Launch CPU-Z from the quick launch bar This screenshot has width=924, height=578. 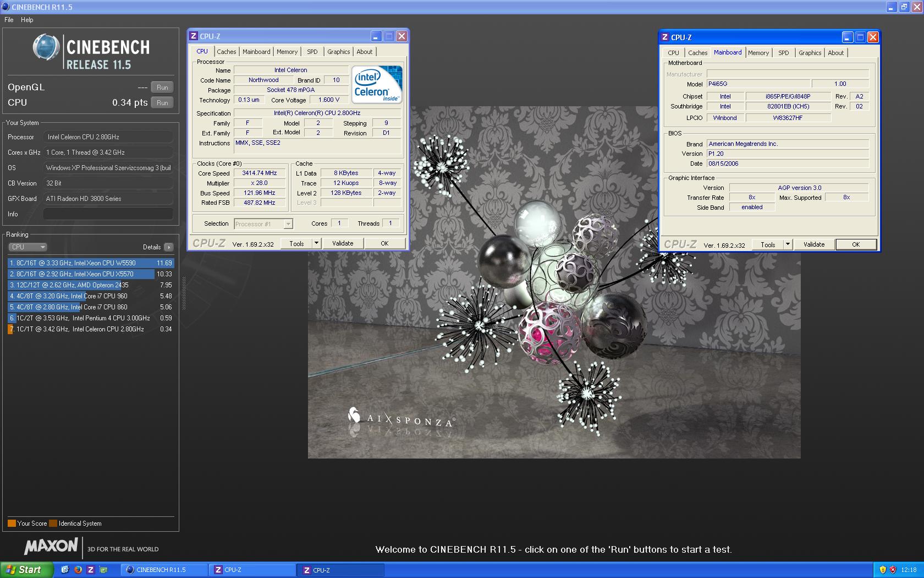tap(91, 570)
